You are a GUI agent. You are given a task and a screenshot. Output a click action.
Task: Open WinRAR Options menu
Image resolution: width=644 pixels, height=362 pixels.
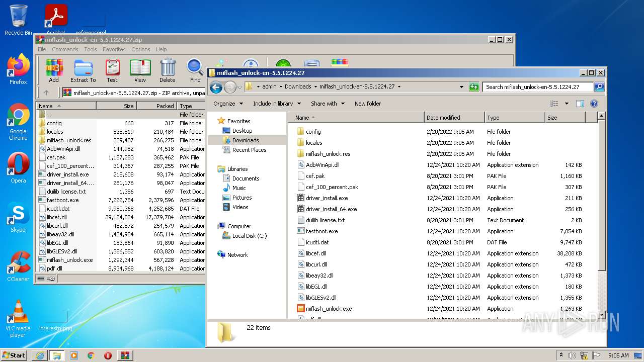(x=141, y=49)
